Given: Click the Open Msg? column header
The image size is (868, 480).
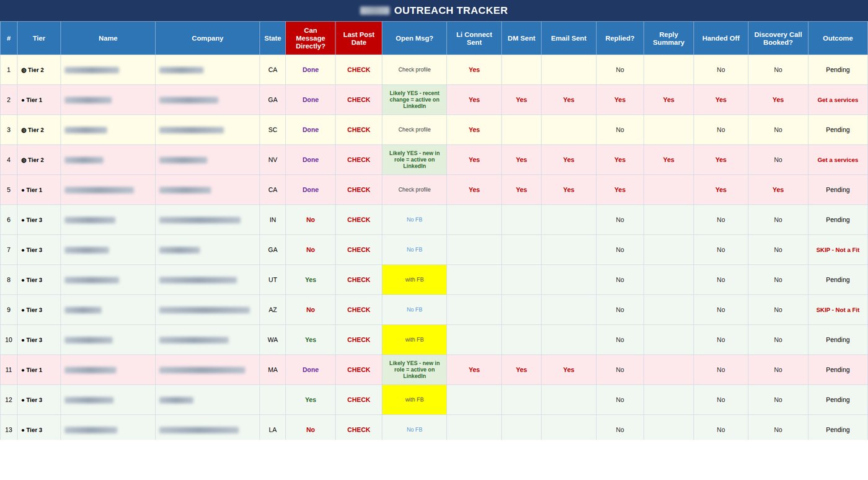Looking at the screenshot, I should pos(415,38).
